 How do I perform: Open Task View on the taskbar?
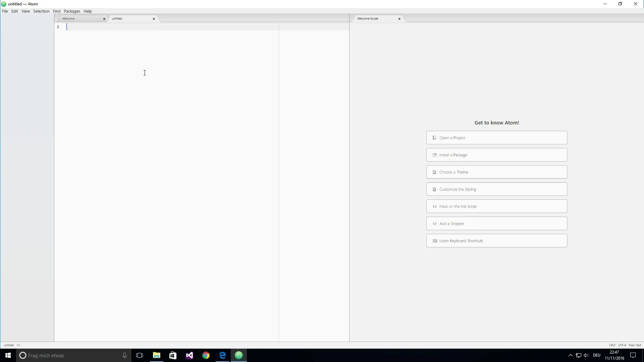(x=140, y=355)
